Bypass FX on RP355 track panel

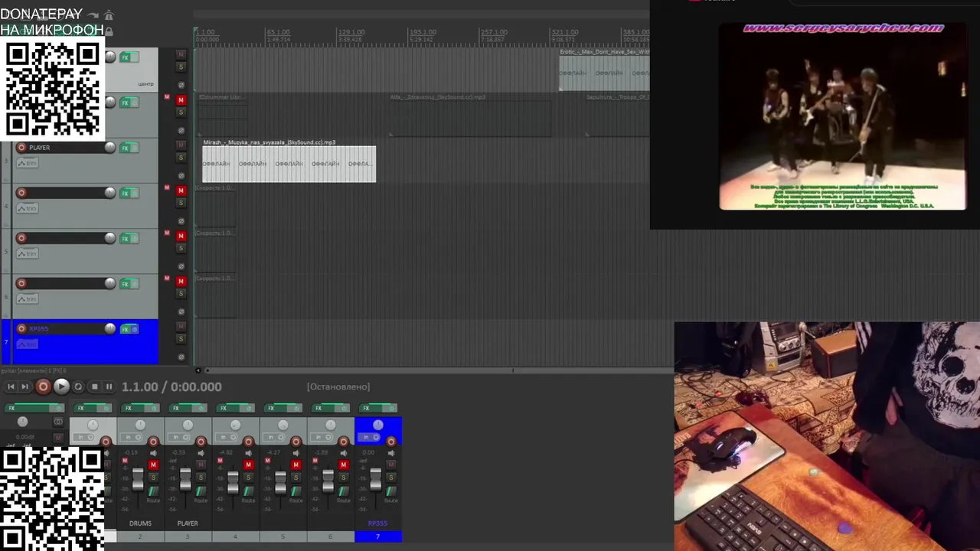(134, 329)
